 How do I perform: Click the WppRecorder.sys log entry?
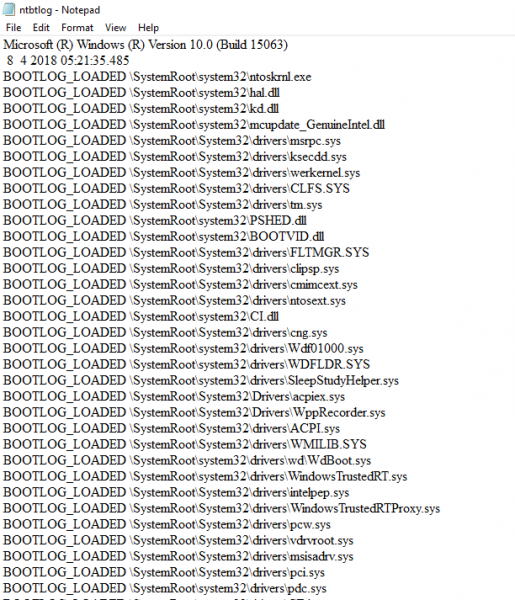coord(194,412)
